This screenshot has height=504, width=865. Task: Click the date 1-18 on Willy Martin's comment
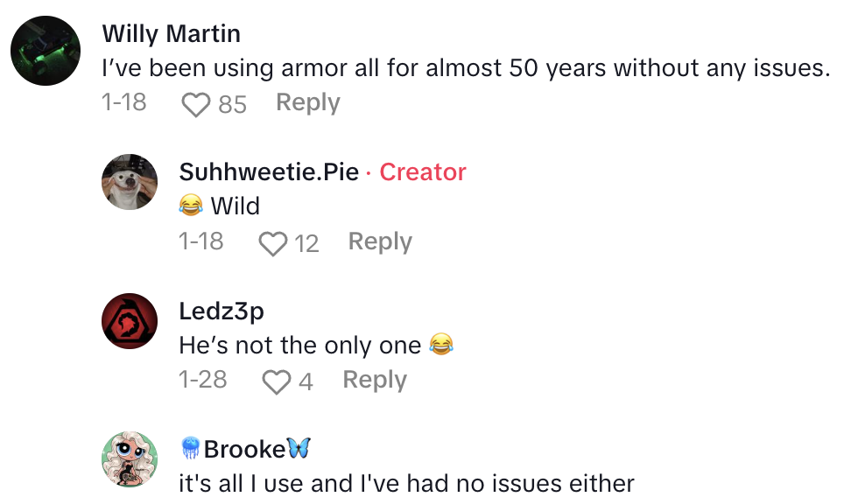tap(123, 102)
